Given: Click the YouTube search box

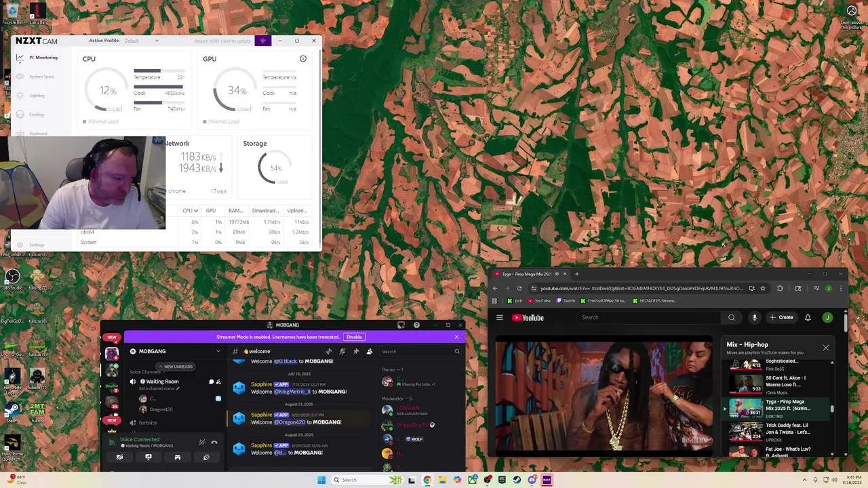Looking at the screenshot, I should pos(650,317).
